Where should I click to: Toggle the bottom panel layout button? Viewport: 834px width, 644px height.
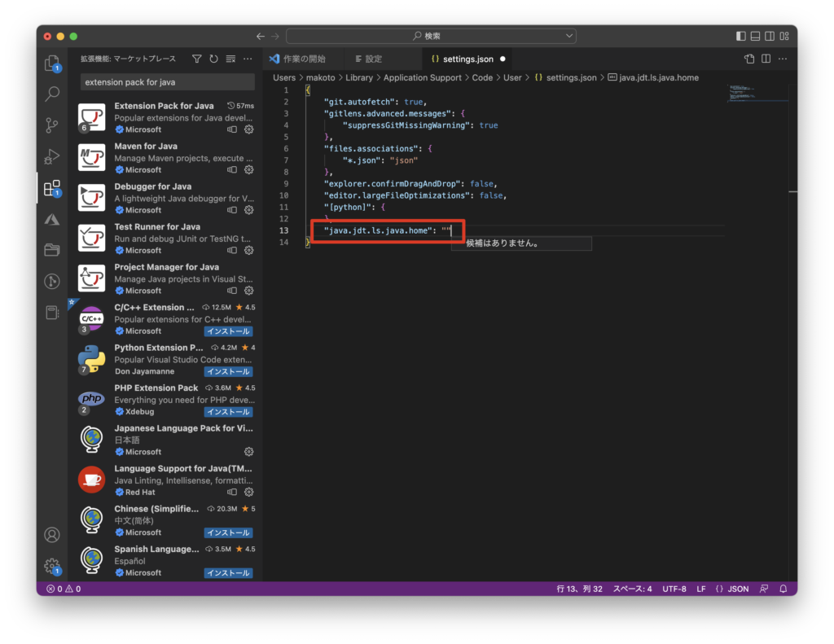pyautogui.click(x=756, y=37)
